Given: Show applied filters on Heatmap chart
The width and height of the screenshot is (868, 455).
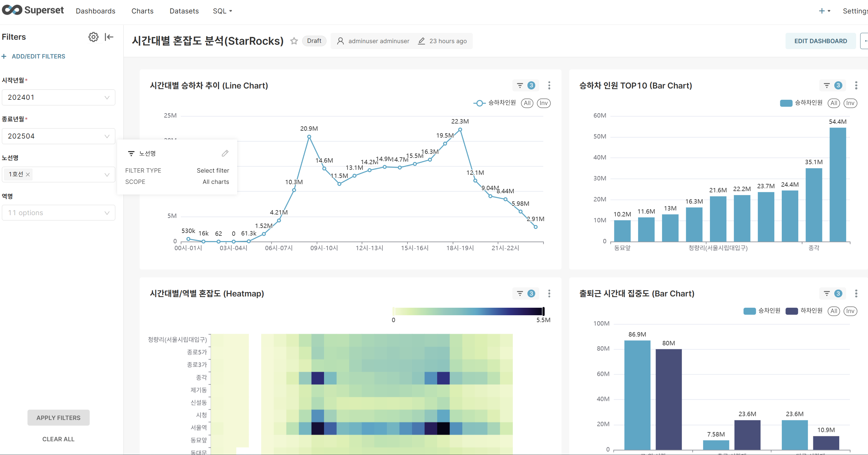Looking at the screenshot, I should [526, 293].
